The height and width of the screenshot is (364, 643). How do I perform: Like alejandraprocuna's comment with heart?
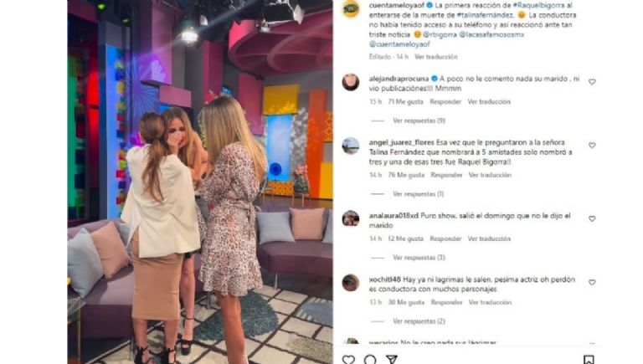point(592,82)
